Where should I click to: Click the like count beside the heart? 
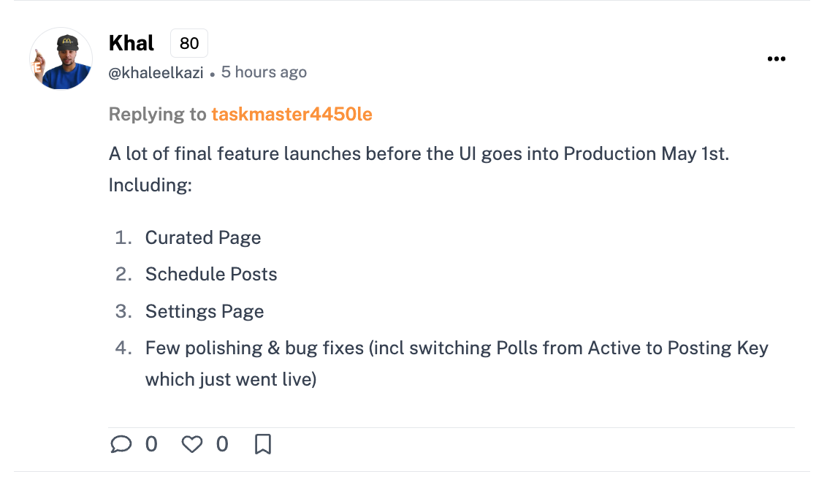pos(222,444)
